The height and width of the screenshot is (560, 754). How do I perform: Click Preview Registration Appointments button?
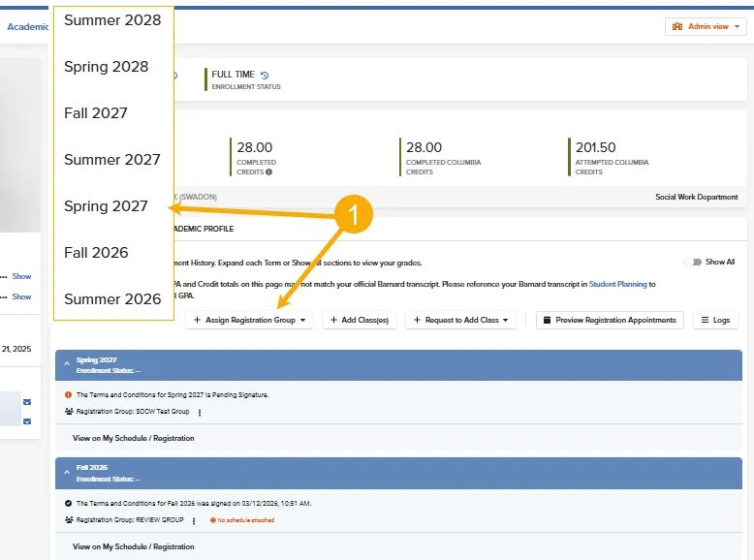pyautogui.click(x=610, y=320)
